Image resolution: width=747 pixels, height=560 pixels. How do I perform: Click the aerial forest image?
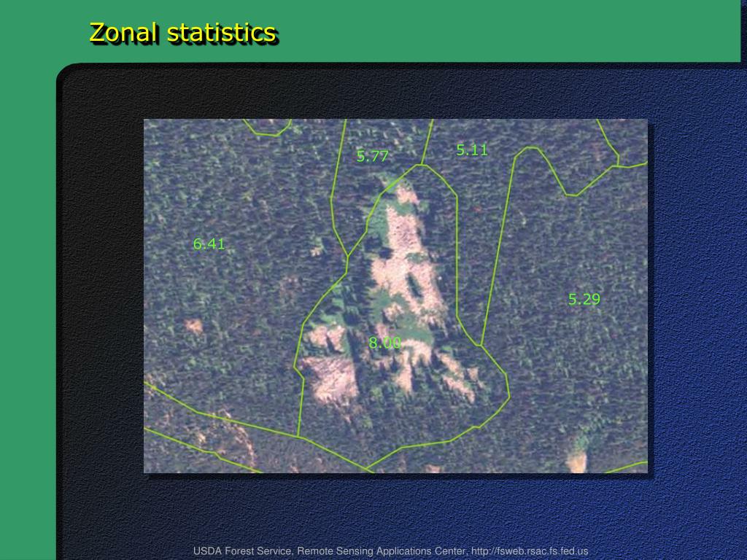[x=395, y=296]
